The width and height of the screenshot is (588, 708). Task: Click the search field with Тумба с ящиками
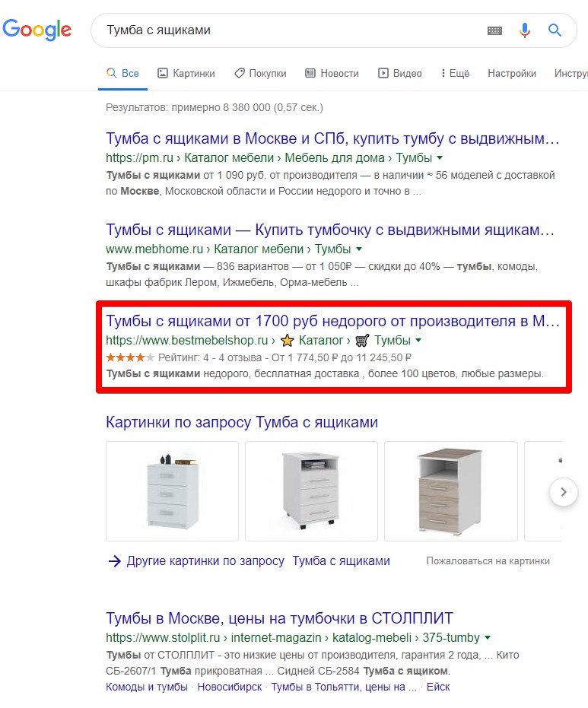coord(289,31)
